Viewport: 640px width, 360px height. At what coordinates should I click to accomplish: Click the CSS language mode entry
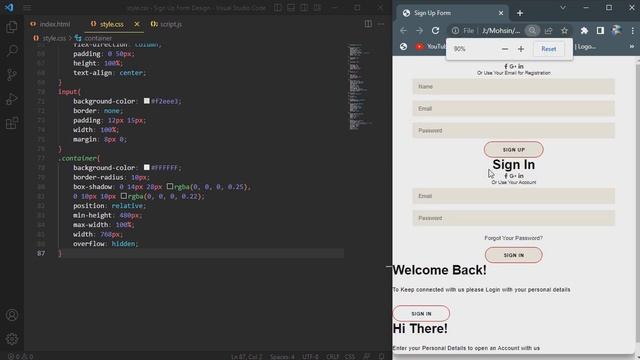(350, 356)
